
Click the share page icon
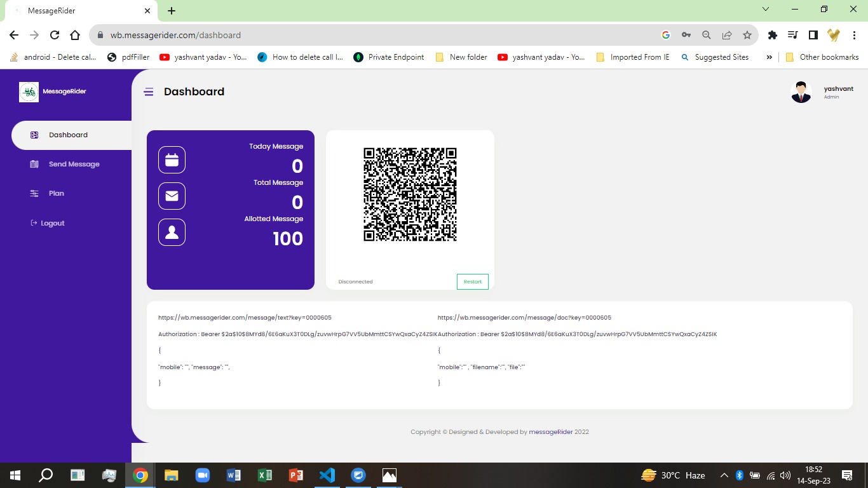[x=727, y=35]
